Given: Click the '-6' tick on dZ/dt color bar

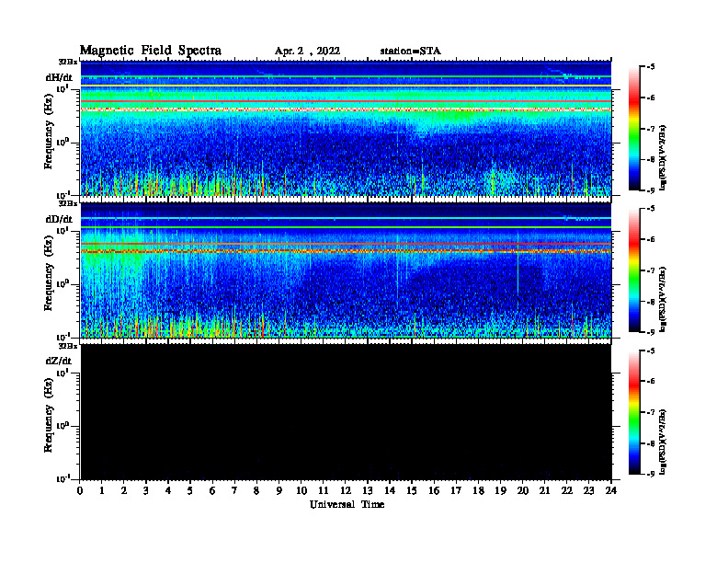Looking at the screenshot, I should point(651,382).
